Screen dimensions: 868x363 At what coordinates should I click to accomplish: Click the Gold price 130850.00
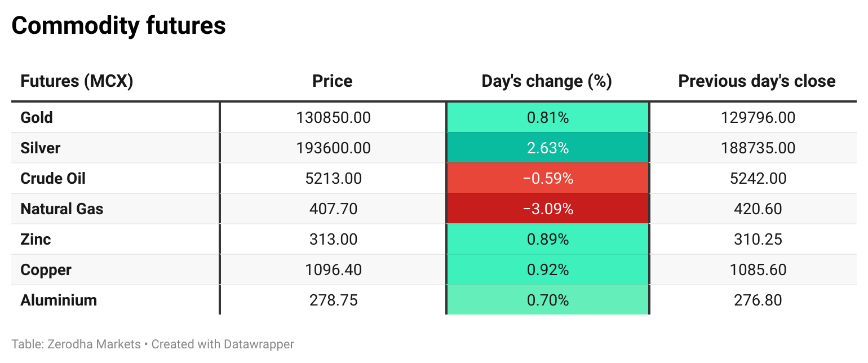pyautogui.click(x=333, y=118)
